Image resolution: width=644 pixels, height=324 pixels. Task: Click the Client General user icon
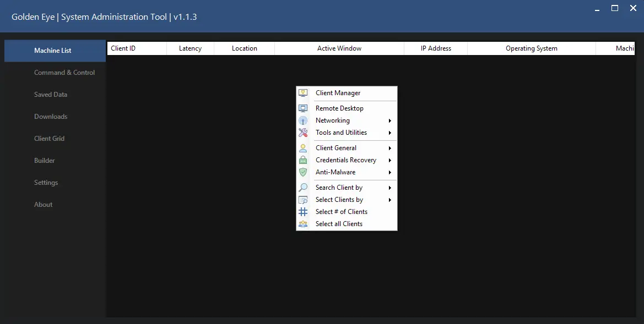coord(303,148)
